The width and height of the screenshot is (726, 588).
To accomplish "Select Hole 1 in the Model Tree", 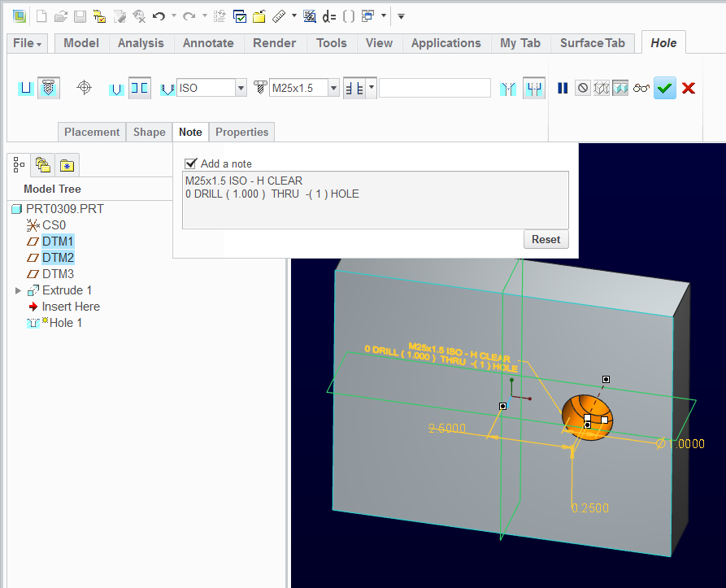I will pyautogui.click(x=66, y=323).
